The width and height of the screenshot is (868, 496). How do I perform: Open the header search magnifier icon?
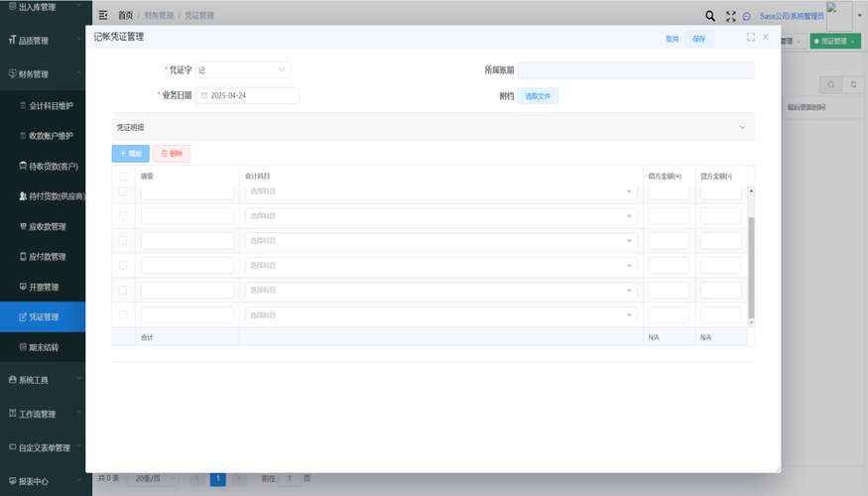pyautogui.click(x=709, y=16)
